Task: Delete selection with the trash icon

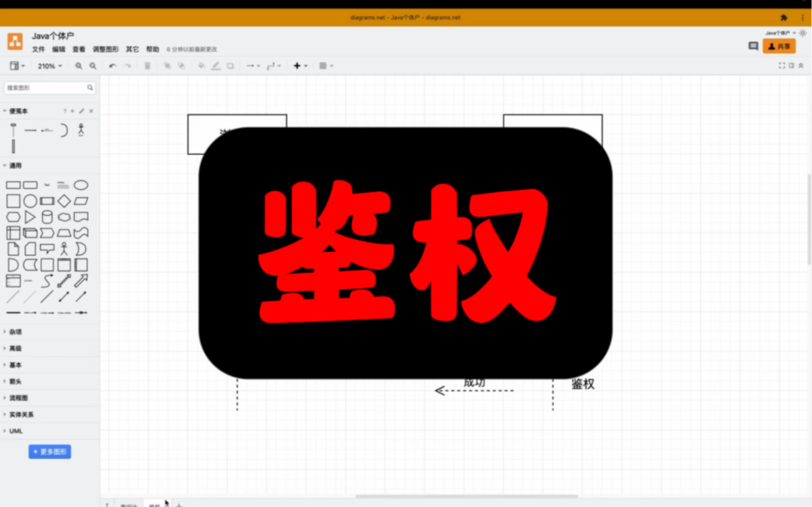Action: tap(147, 66)
